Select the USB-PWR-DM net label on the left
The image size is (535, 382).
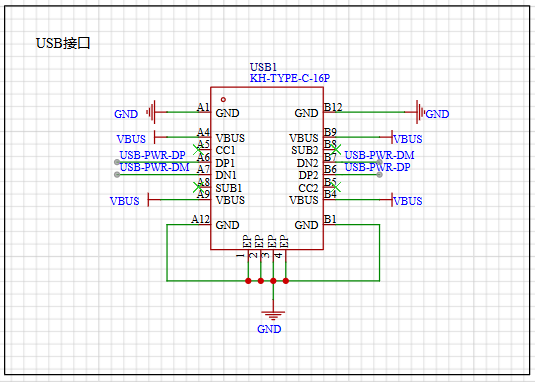tap(155, 167)
